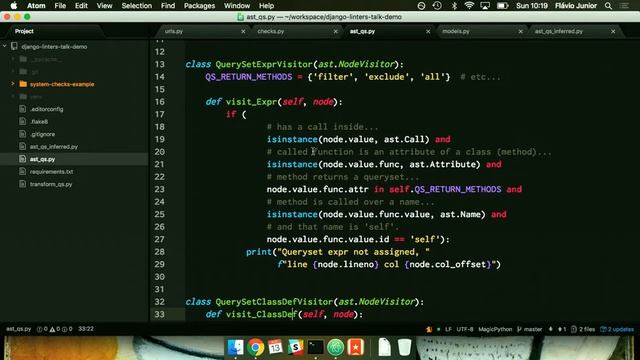Viewport: 640px width, 360px height.
Task: Close the urls.py tab
Action: pos(243,31)
